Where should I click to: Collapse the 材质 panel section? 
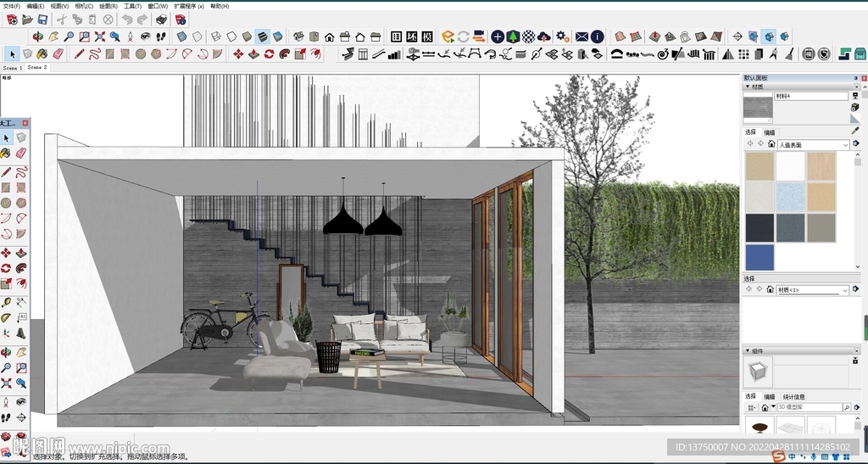[x=748, y=87]
